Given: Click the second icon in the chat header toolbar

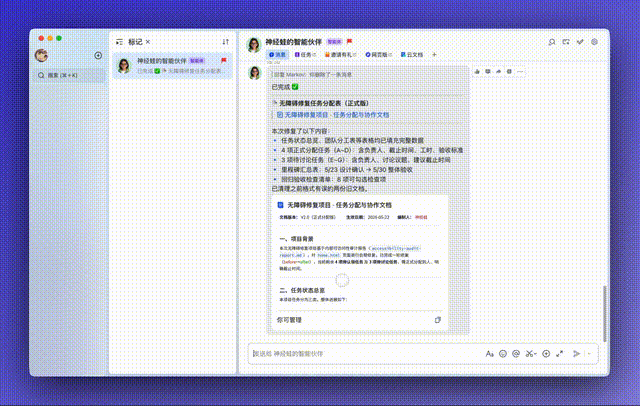Looking at the screenshot, I should 566,42.
